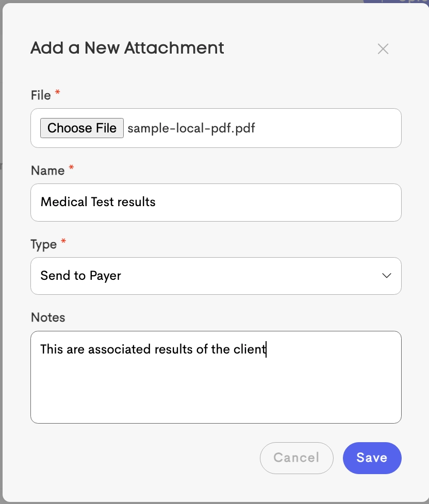Click the word client in the Notes text
Viewport: 429px width, 504px height.
(251, 349)
